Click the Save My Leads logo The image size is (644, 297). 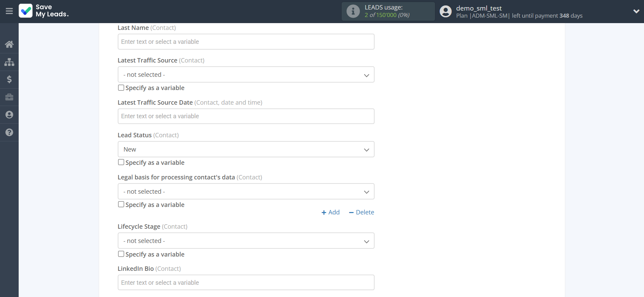44,11
